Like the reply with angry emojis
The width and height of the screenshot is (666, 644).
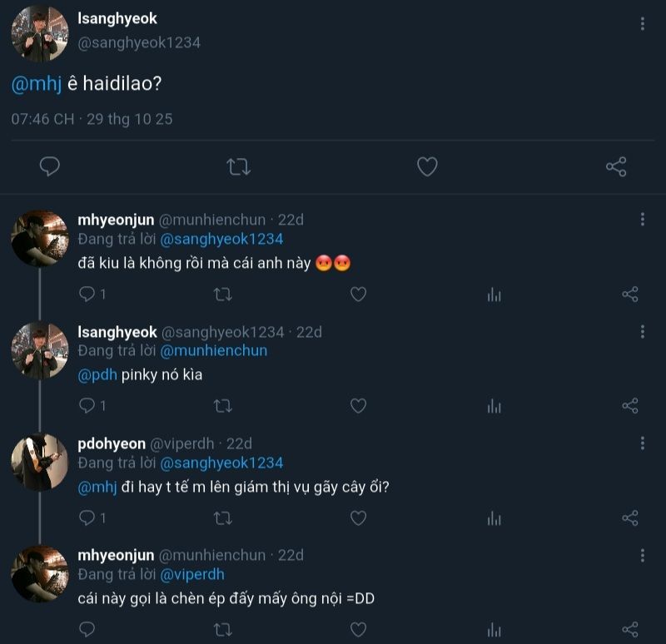[358, 294]
